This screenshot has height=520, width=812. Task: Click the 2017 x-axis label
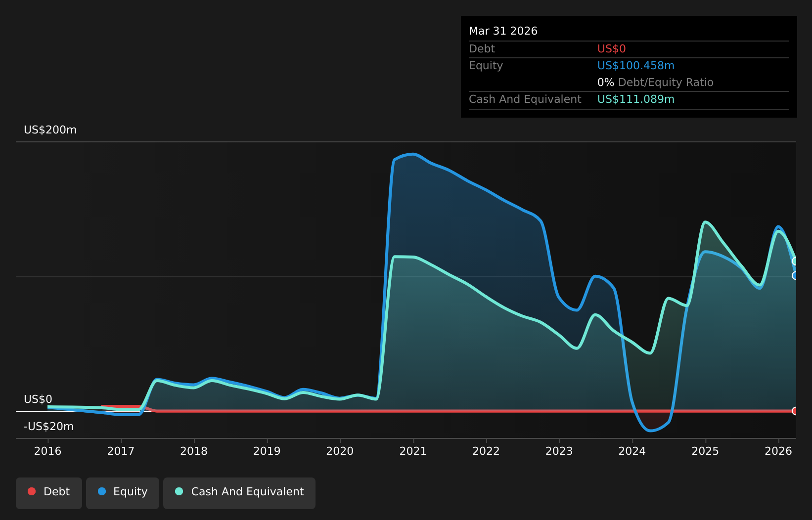pos(121,451)
